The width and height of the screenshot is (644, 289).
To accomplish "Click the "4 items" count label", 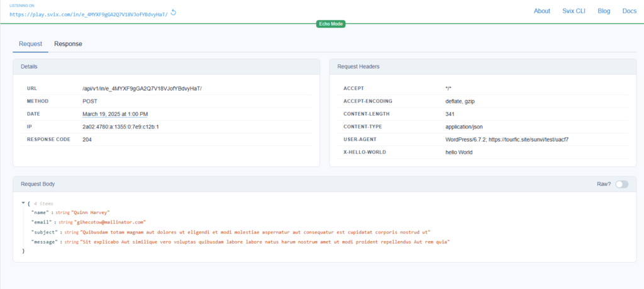I will (x=43, y=203).
